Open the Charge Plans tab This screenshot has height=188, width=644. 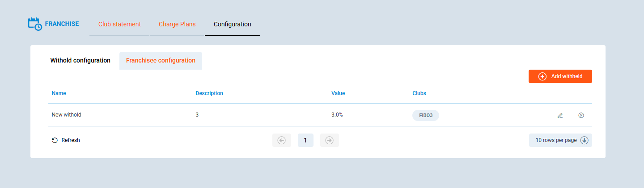click(177, 24)
